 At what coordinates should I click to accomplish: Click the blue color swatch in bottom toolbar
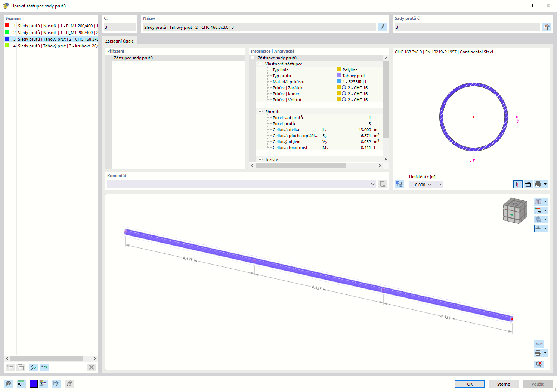(x=34, y=383)
